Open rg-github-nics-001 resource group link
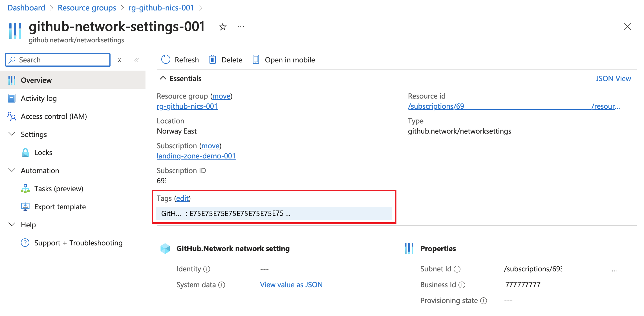 point(187,106)
